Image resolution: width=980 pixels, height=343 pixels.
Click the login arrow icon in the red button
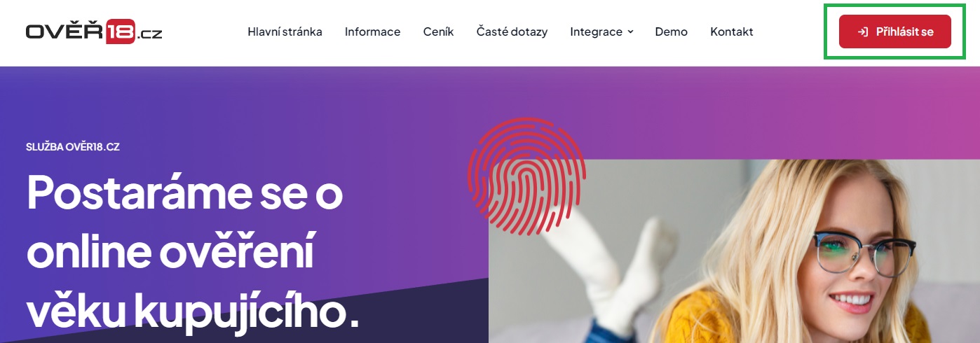coord(864,31)
